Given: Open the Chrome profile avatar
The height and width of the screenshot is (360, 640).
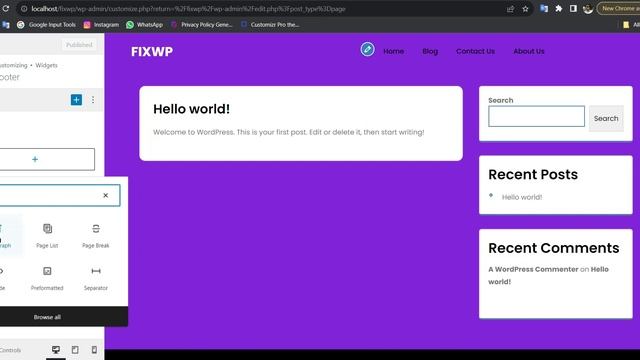Looking at the screenshot, I should [x=588, y=9].
